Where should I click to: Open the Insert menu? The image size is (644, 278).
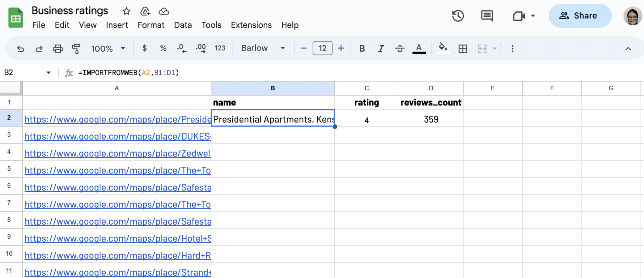[117, 25]
